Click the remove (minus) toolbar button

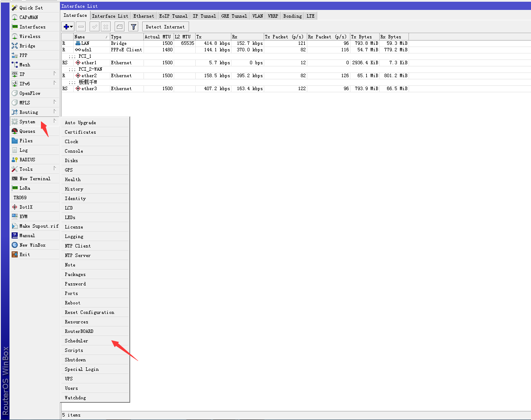(x=81, y=27)
